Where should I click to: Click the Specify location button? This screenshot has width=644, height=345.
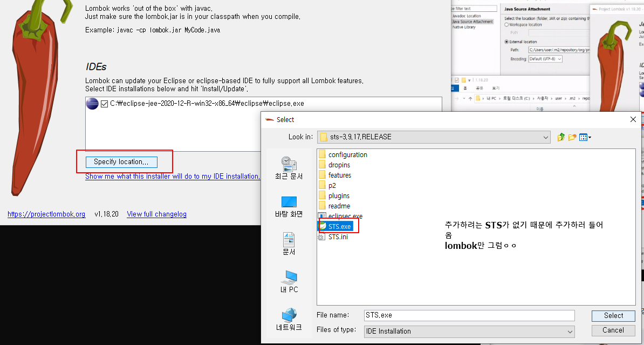coord(121,161)
